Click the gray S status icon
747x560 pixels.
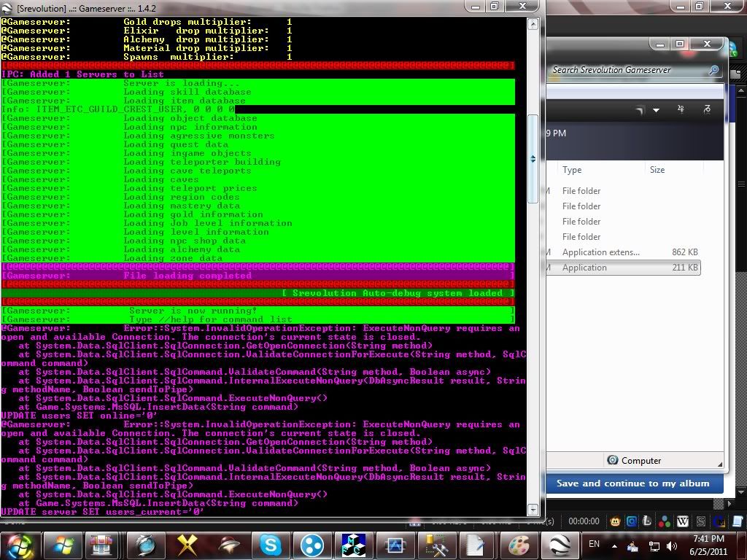coord(701,522)
